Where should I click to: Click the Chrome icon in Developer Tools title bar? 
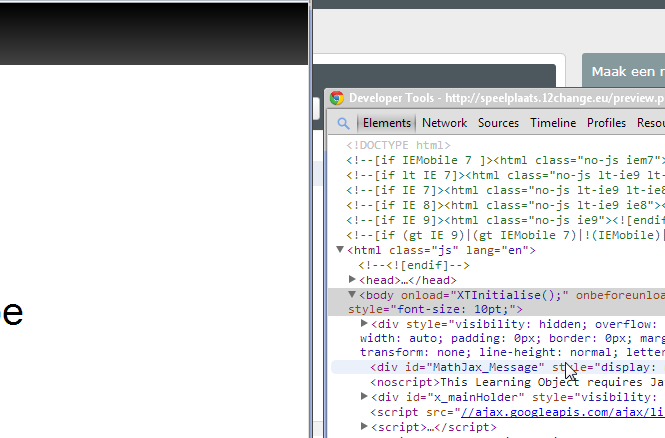pyautogui.click(x=337, y=98)
